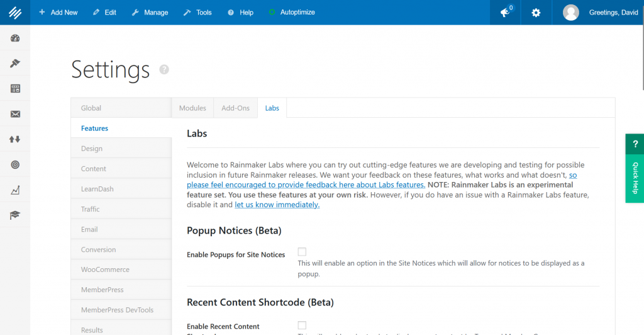Image resolution: width=644 pixels, height=335 pixels.
Task: Open the Autoptimize menu item
Action: click(x=292, y=13)
